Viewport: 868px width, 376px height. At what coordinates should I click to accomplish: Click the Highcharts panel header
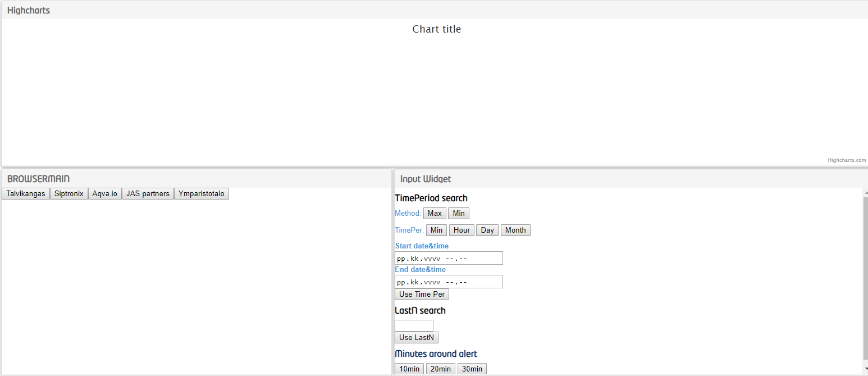tap(435, 10)
